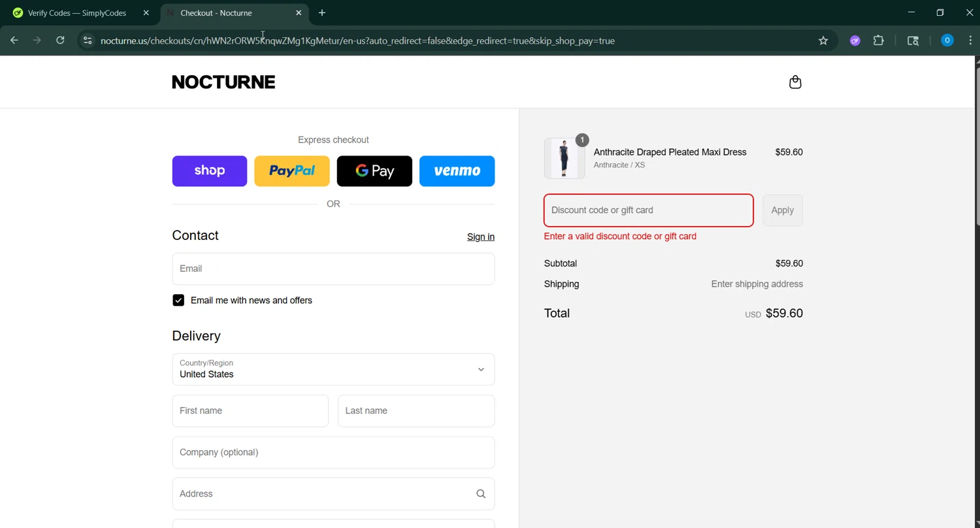The height and width of the screenshot is (528, 980).
Task: Open the shopping bag cart icon
Action: [x=795, y=82]
